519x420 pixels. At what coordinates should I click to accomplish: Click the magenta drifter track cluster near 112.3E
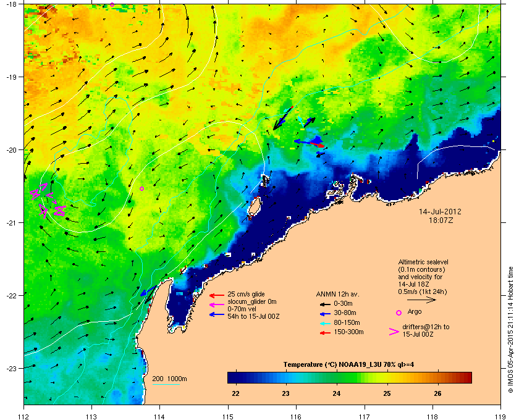click(x=48, y=201)
